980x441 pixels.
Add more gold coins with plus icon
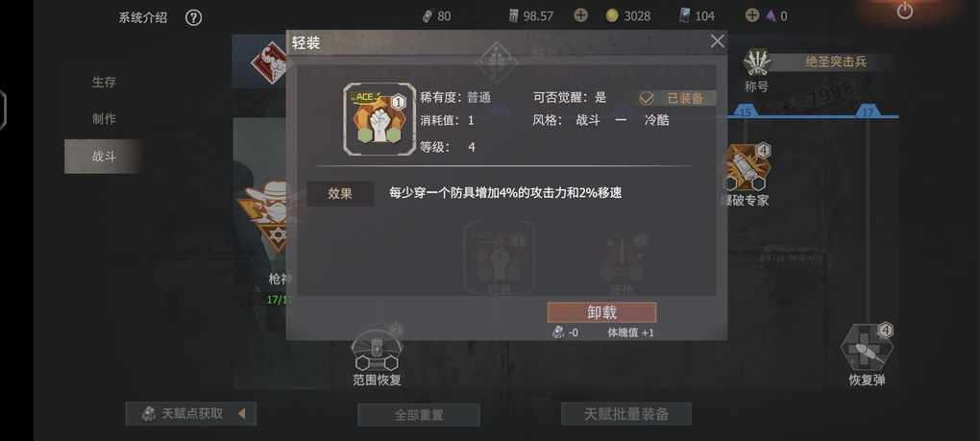pos(580,15)
